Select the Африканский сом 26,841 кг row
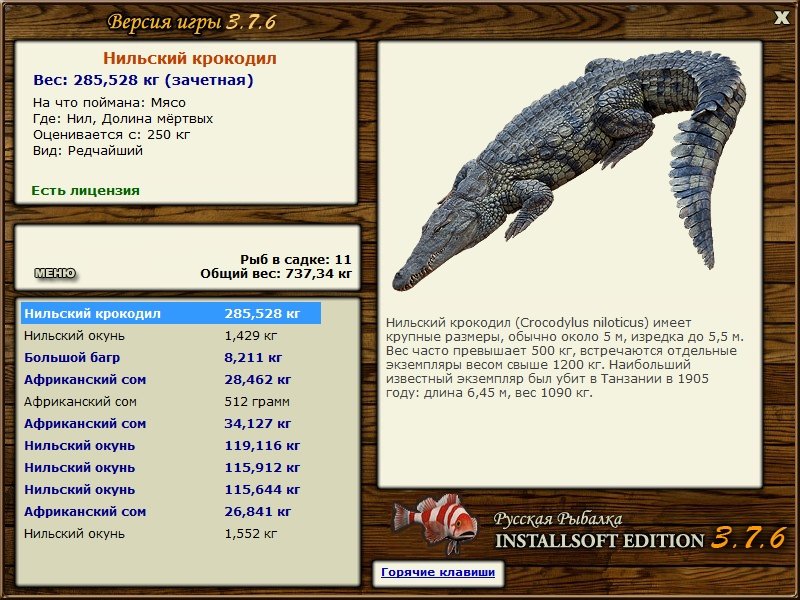The height and width of the screenshot is (600, 800). click(x=171, y=511)
